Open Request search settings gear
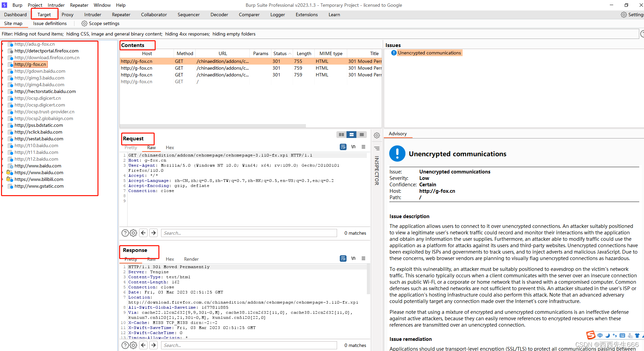Screen dimensions: 644x351 click(x=133, y=233)
